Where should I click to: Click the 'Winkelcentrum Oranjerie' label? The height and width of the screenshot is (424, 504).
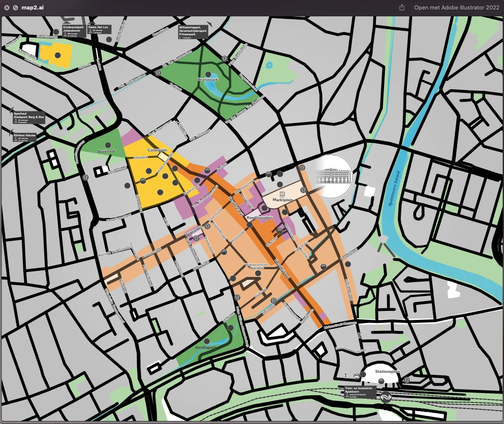coord(256,266)
